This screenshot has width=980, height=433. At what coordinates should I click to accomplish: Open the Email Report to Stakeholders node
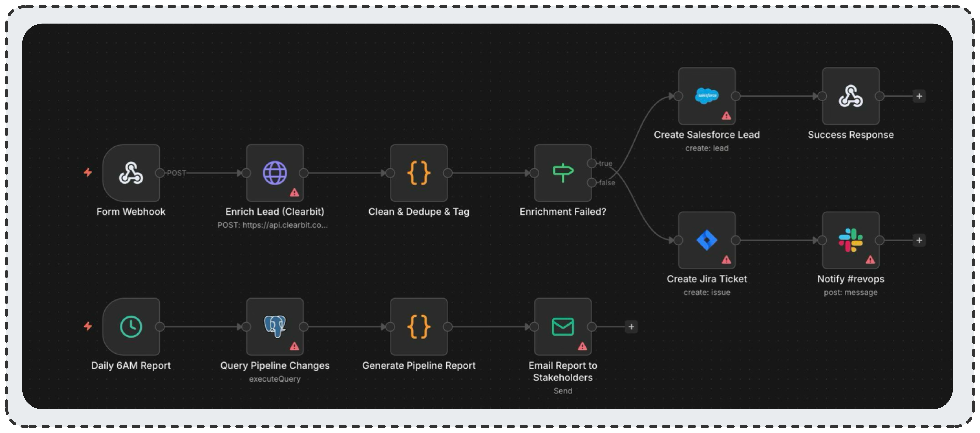click(x=562, y=326)
